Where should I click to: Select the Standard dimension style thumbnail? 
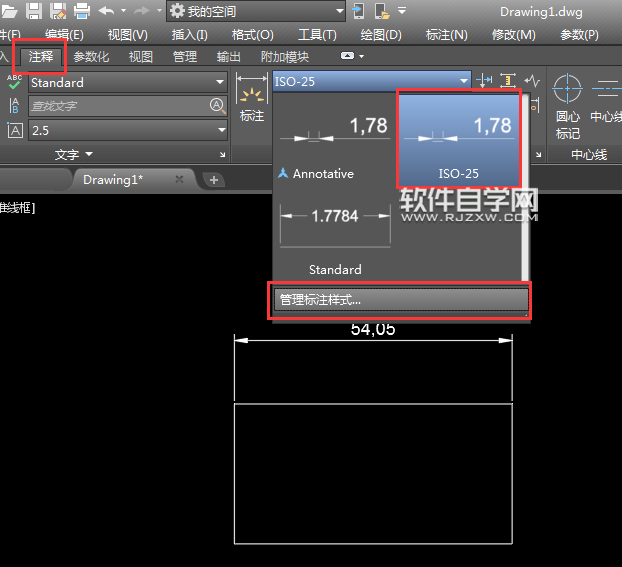click(335, 238)
